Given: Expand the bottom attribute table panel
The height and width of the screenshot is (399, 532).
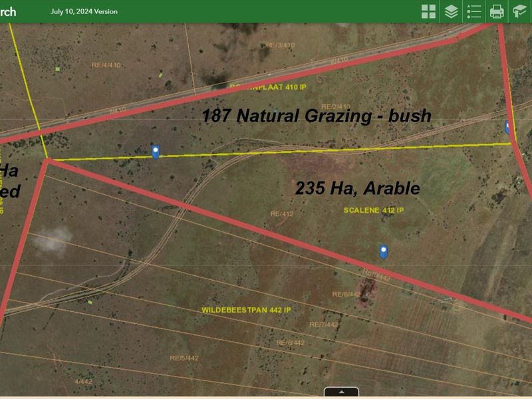Looking at the screenshot, I should pos(341,392).
